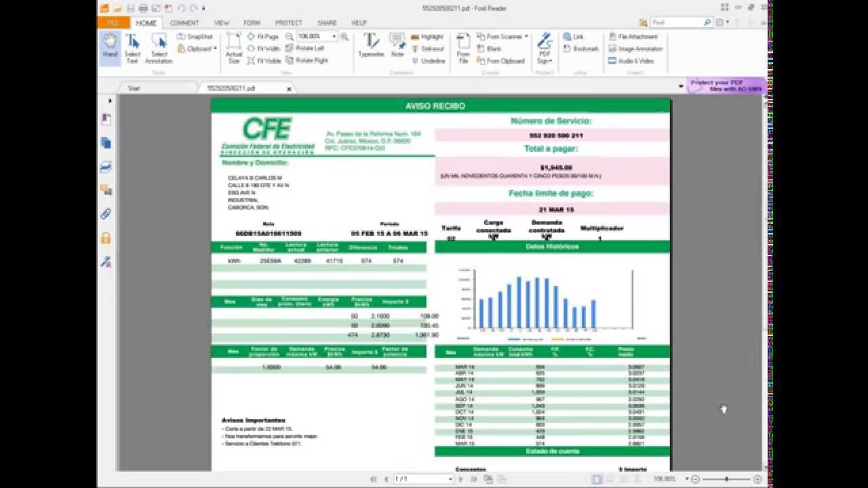Open the Signatures side panel
Screen dimensions: 868x488
(x=106, y=262)
